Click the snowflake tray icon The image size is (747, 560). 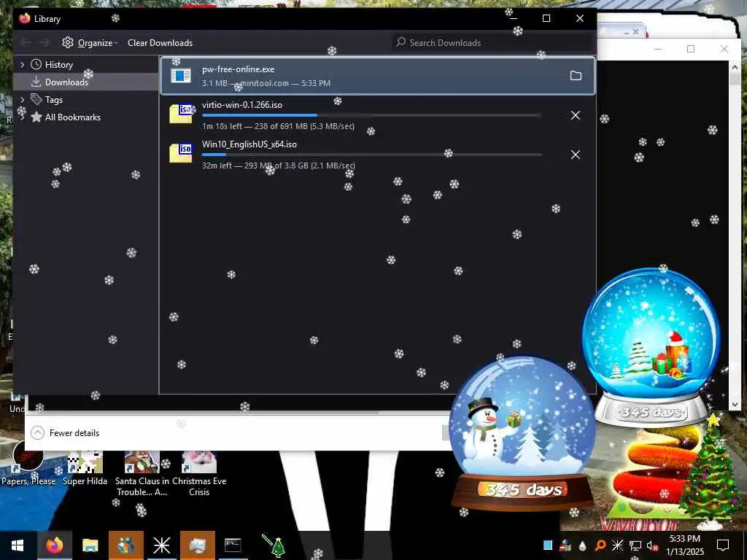tap(617, 545)
